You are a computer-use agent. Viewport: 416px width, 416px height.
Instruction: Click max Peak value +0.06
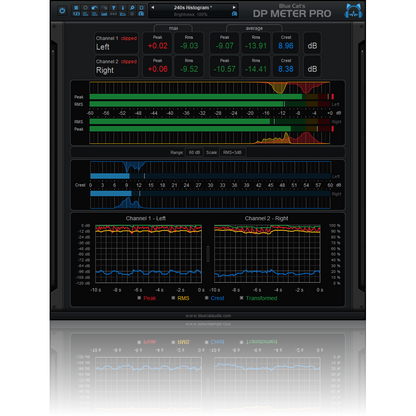tap(158, 69)
